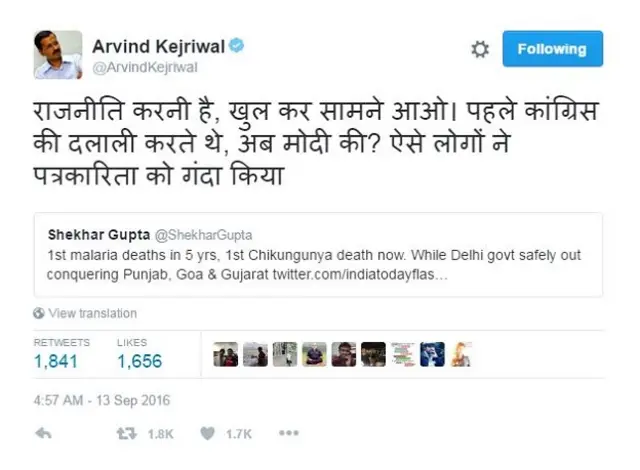Like the tweet with heart icon
640x470 pixels.
[207, 433]
